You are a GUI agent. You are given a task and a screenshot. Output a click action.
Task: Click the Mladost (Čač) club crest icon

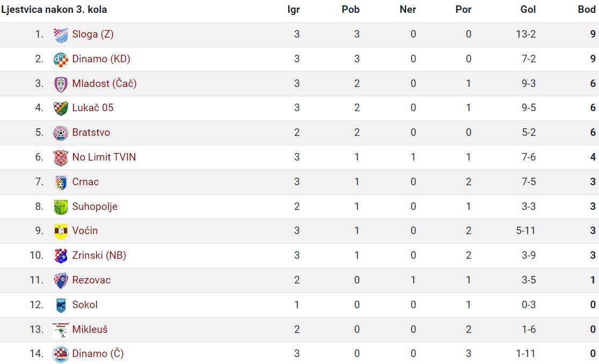61,84
